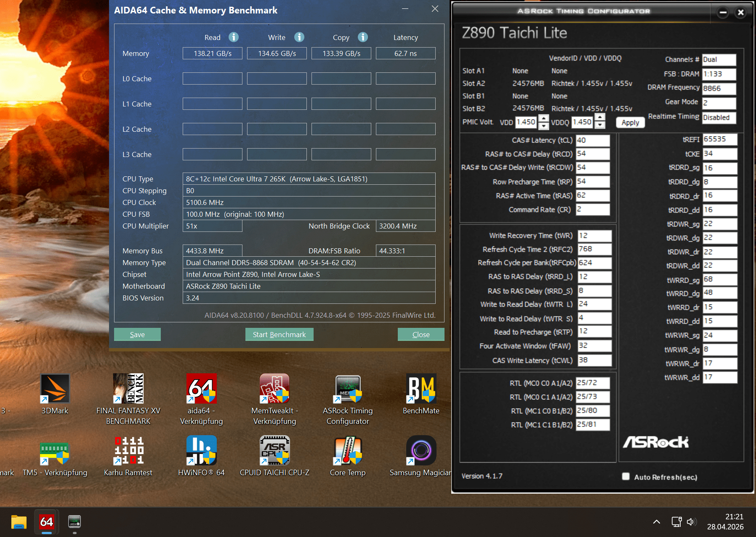Select the Gear Mode value field

[719, 103]
